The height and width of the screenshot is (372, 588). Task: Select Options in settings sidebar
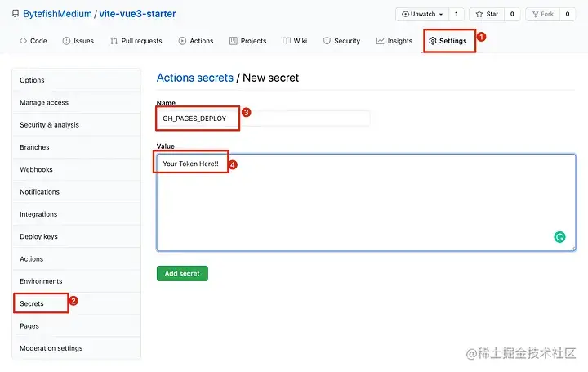pyautogui.click(x=77, y=80)
